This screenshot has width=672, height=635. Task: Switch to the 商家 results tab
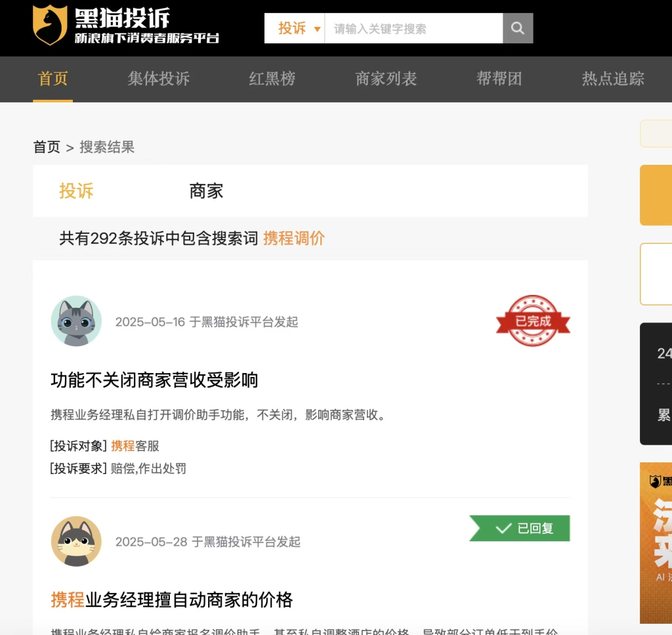(206, 191)
